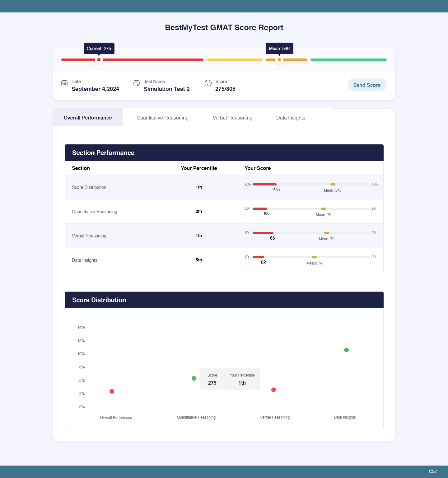
Task: Click the Score gauge icon
Action: (208, 83)
